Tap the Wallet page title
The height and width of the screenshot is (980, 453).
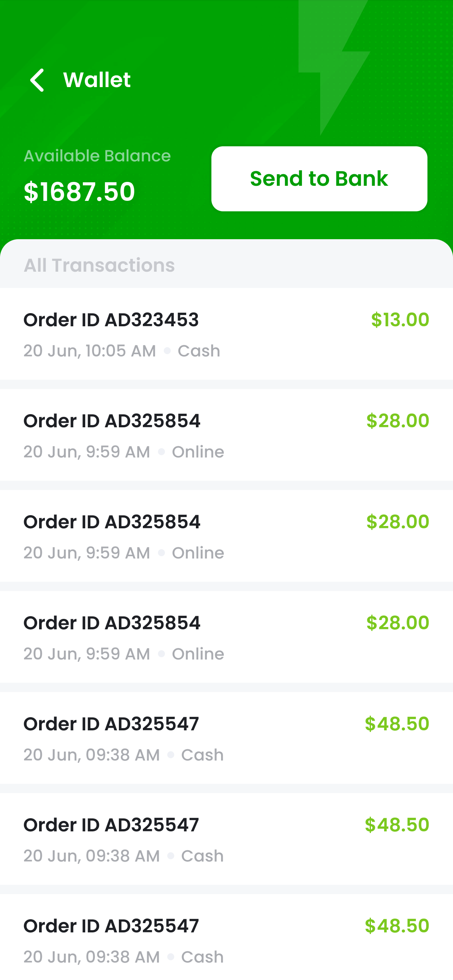tap(97, 80)
